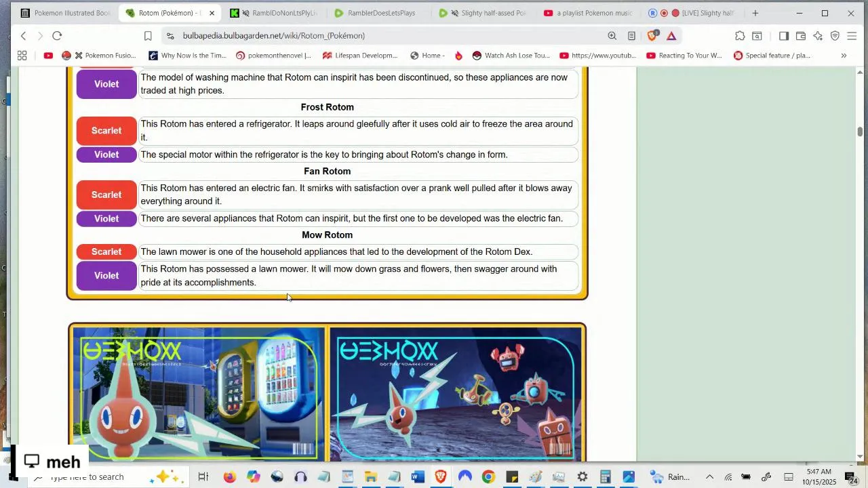
Task: Open the Reacting To Your W... bookmark
Action: (x=684, y=56)
